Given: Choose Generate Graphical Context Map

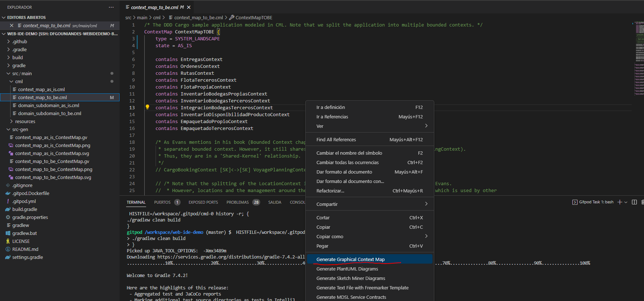Looking at the screenshot, I should (370, 259).
